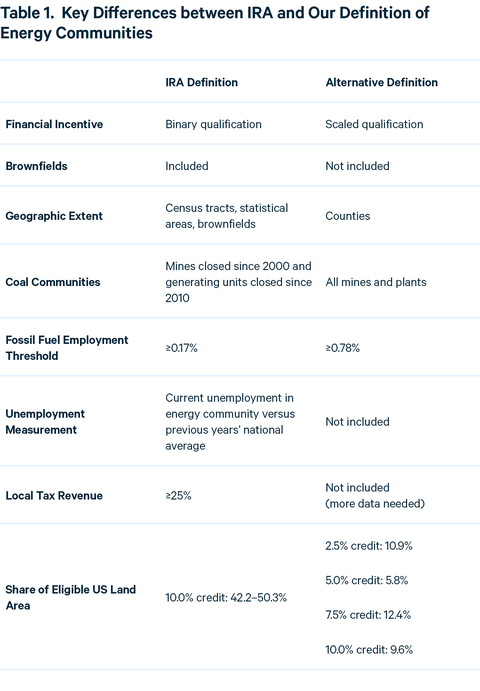Screen dimensions: 480x691
Task: Select the Coal Communities row label
Action: coord(53,282)
